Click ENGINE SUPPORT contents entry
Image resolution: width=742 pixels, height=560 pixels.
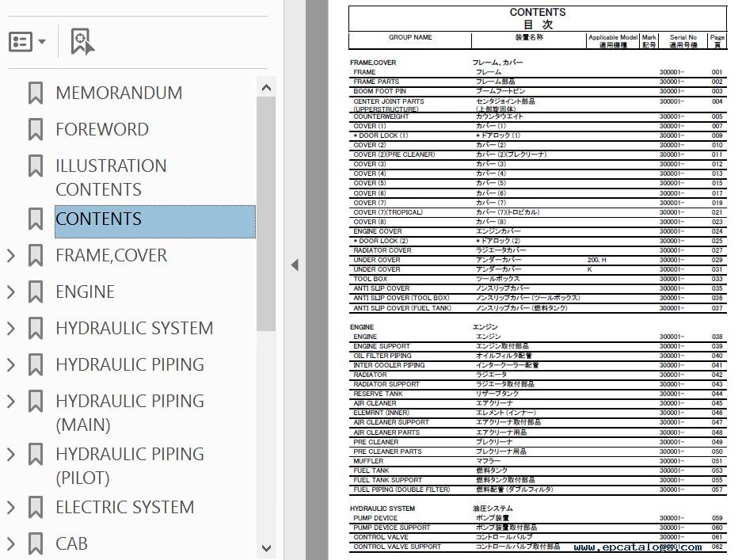(382, 346)
